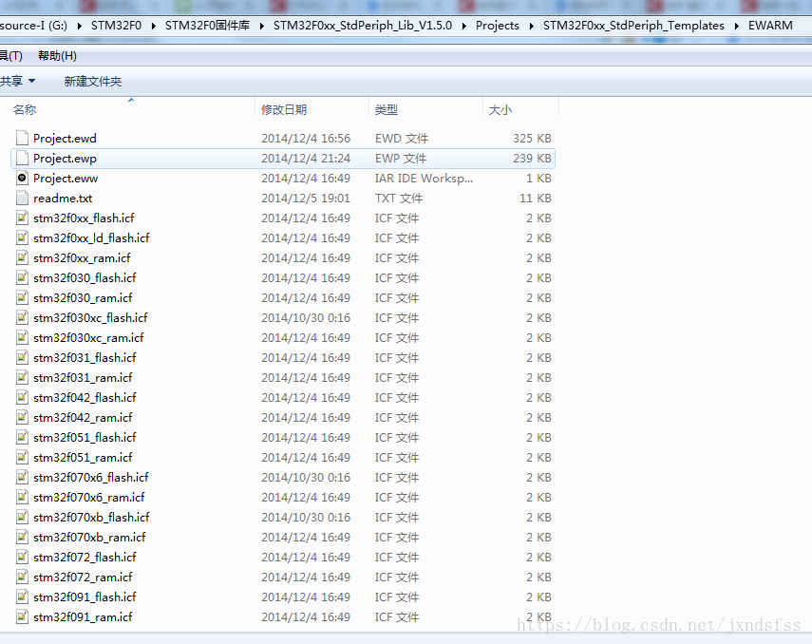Click the stm32f070x6_flash.icf file icon
The width and height of the screenshot is (812, 644).
22,477
